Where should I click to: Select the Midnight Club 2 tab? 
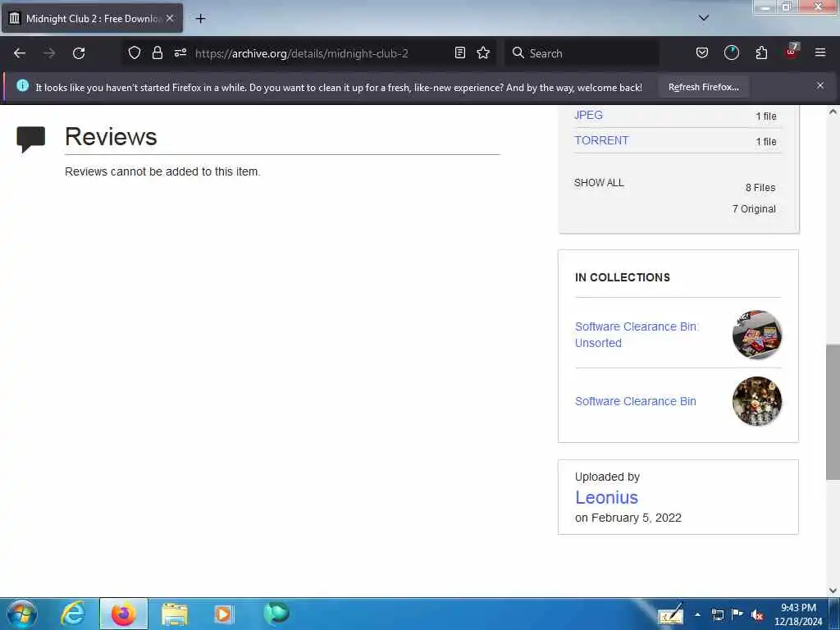tap(92, 18)
